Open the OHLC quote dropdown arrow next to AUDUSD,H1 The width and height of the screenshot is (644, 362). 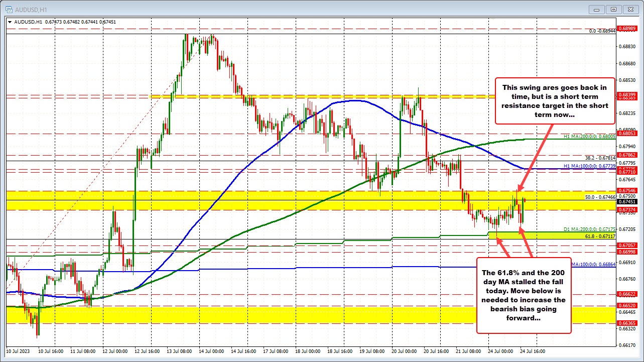coord(9,22)
